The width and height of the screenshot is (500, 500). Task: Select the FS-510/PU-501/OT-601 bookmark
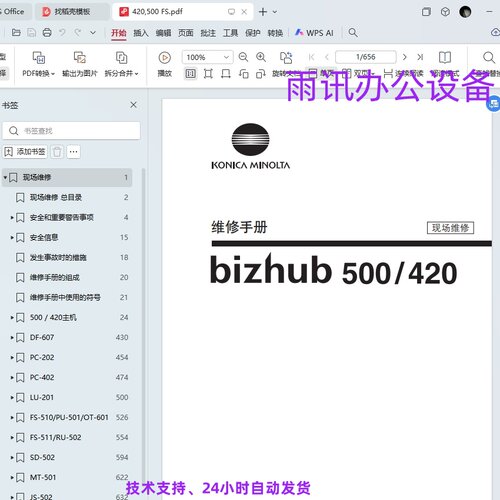point(69,417)
